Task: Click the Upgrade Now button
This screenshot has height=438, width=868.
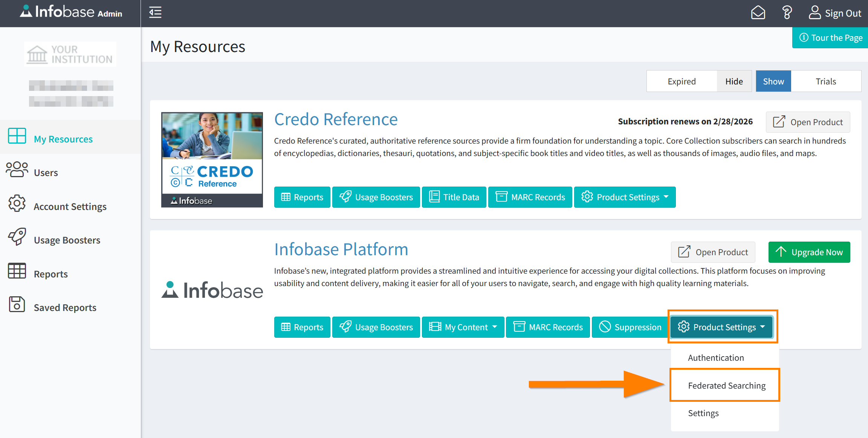Action: (809, 252)
